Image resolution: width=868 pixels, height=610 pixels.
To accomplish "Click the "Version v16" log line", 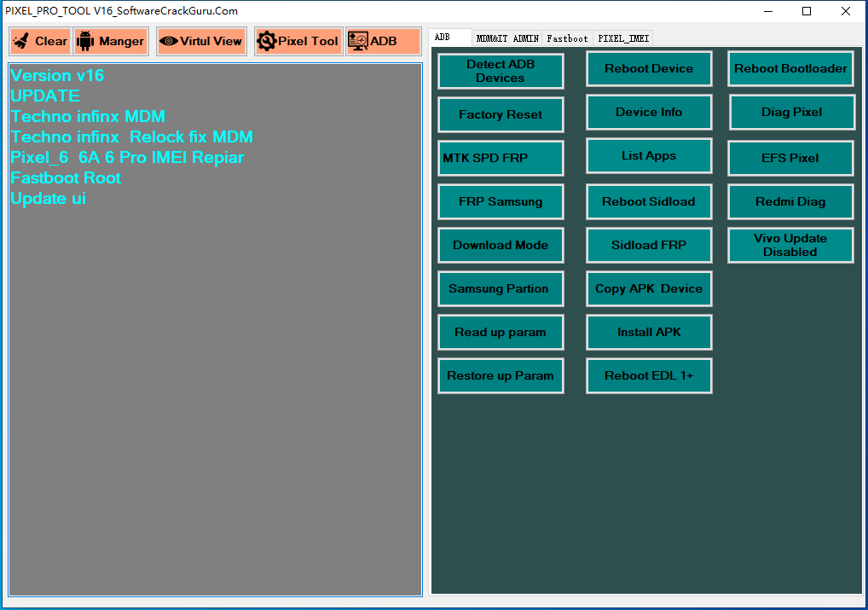I will click(57, 75).
